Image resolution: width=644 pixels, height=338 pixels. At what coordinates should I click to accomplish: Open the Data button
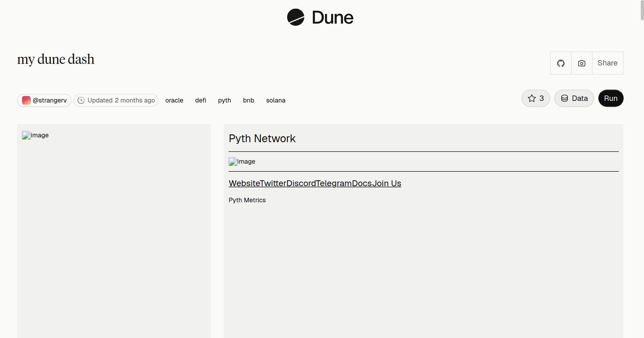tap(574, 98)
